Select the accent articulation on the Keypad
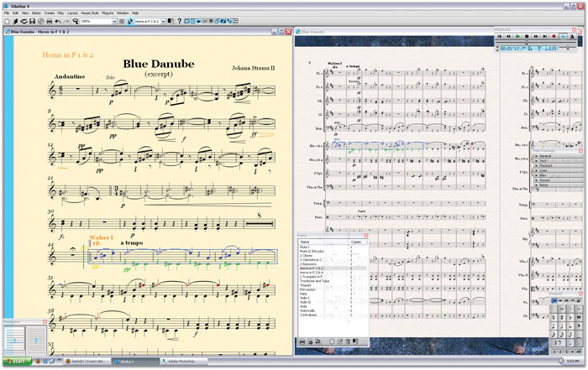 point(562,309)
